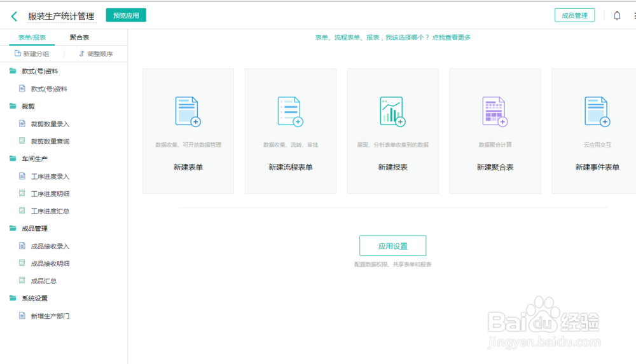
Task: Click 新建分组 label
Action: (x=36, y=54)
